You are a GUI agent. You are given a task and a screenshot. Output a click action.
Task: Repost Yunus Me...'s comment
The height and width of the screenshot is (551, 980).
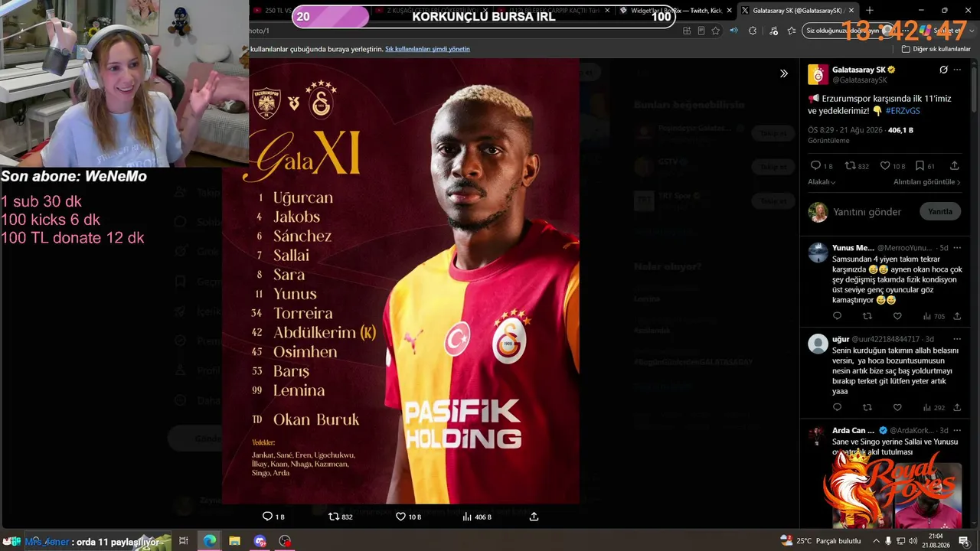click(x=867, y=316)
